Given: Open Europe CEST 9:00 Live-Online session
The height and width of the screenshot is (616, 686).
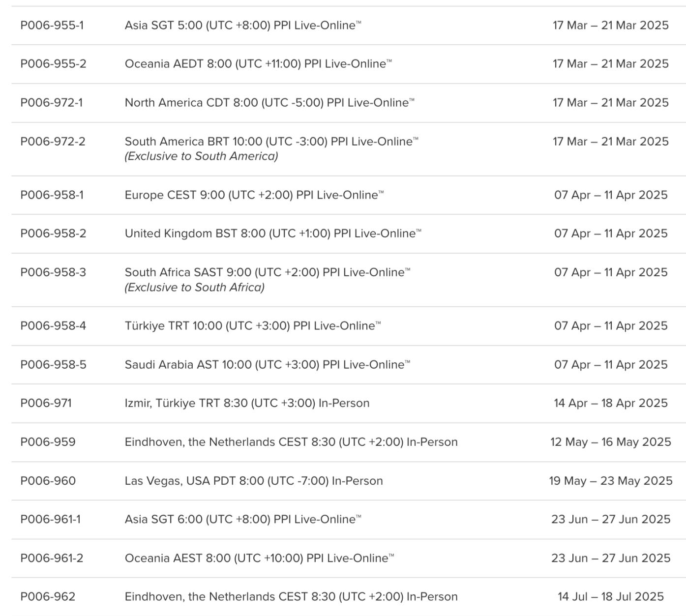Looking at the screenshot, I should pos(254,195).
